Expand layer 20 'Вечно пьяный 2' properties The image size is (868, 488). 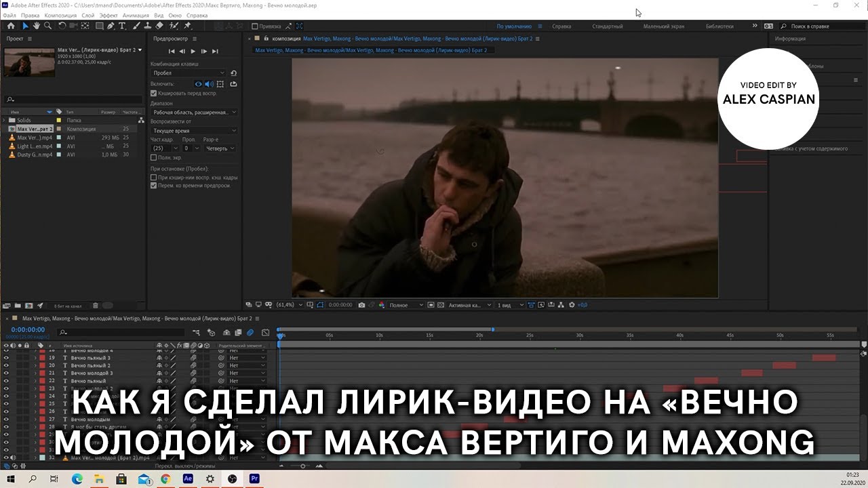coord(35,365)
